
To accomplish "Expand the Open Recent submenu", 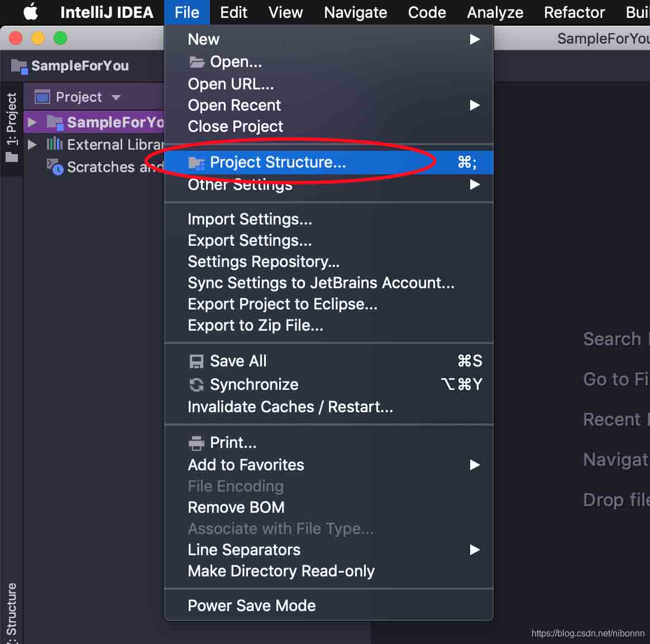I will click(x=329, y=106).
